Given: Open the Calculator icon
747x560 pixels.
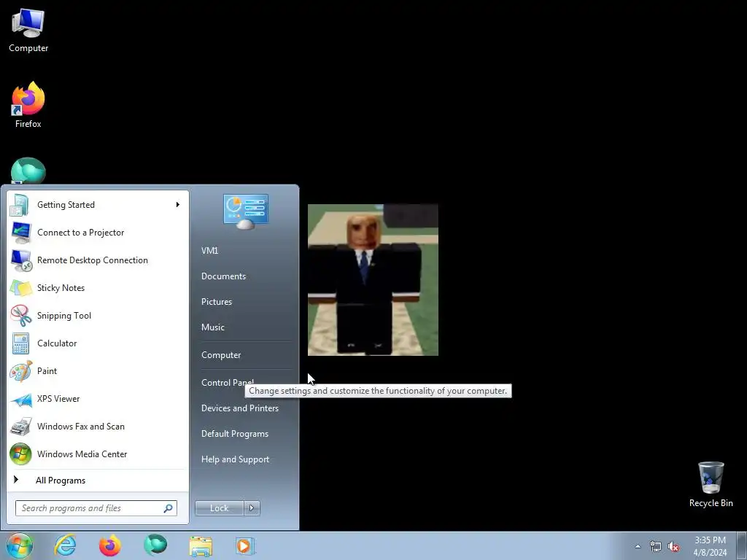Looking at the screenshot, I should pos(20,343).
